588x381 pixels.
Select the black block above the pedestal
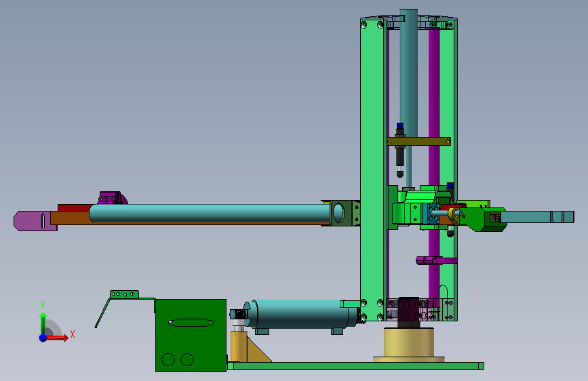tap(409, 312)
